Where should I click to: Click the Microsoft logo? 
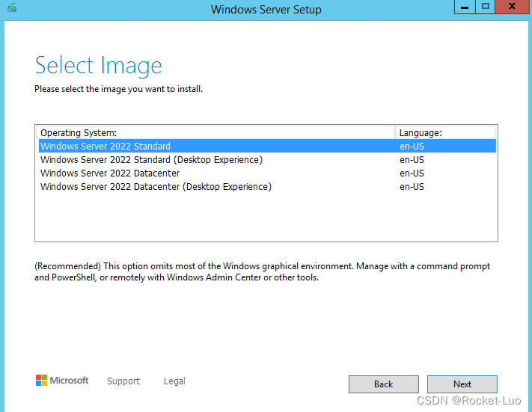[x=62, y=381]
